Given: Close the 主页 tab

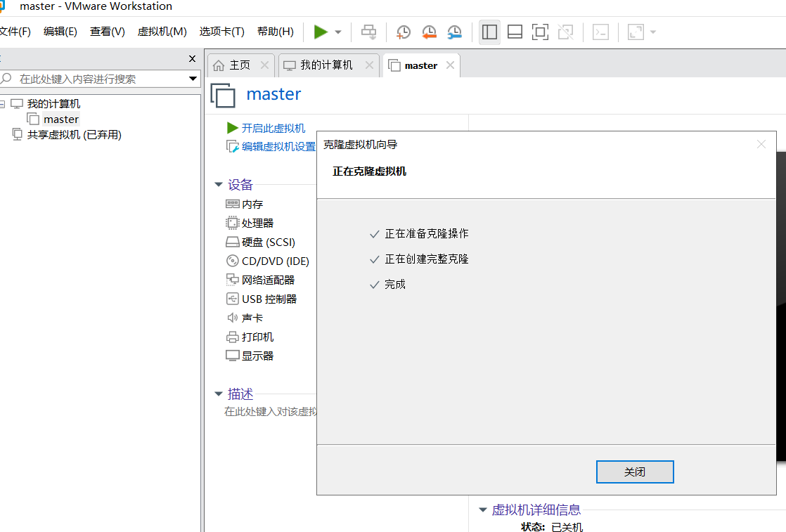Looking at the screenshot, I should pyautogui.click(x=264, y=65).
